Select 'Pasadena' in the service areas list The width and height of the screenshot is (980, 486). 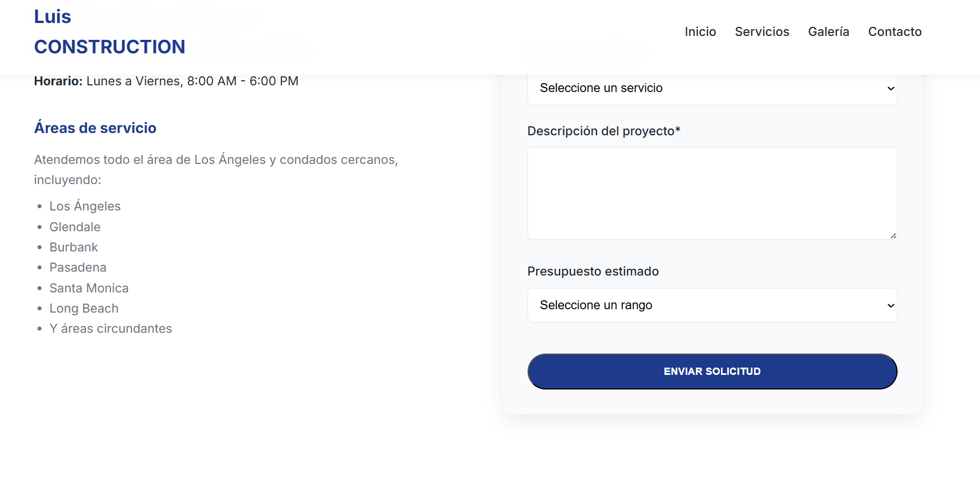78,267
